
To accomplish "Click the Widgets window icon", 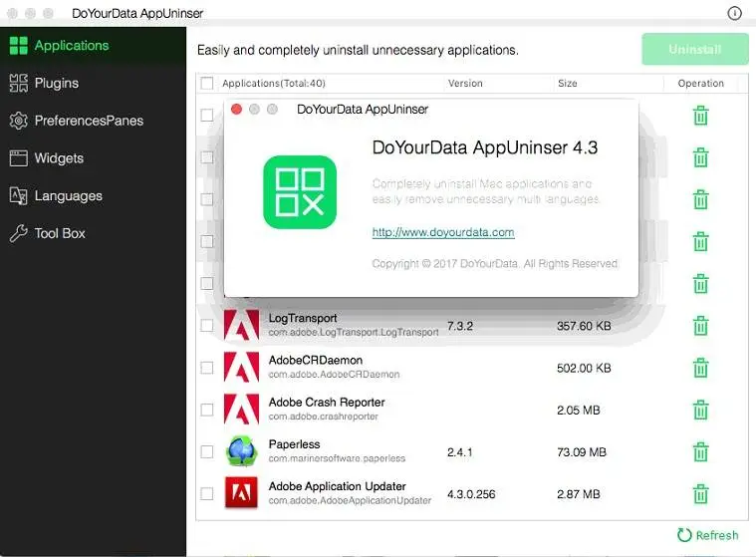I will (19, 158).
